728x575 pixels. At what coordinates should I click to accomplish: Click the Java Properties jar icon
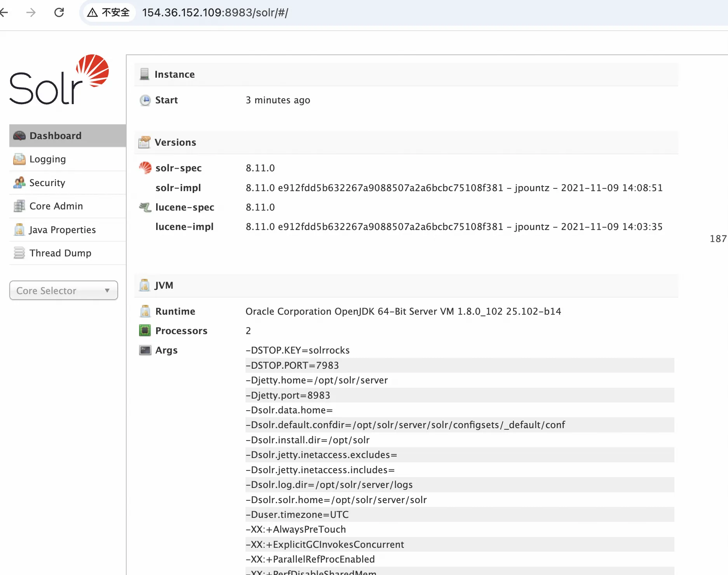19,230
